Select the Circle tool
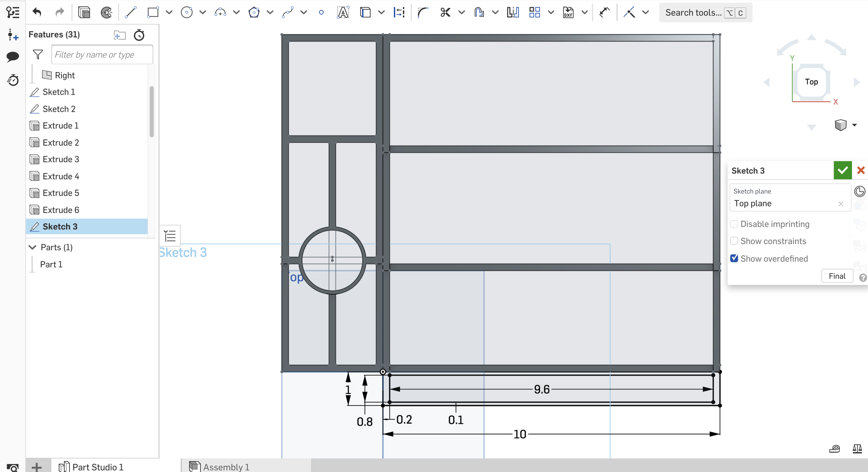This screenshot has width=868, height=472. pyautogui.click(x=187, y=12)
